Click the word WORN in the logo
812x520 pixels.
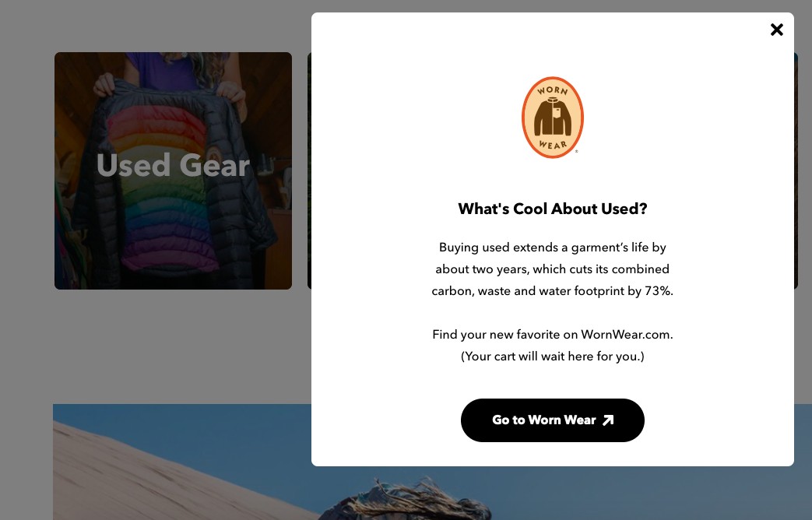tap(552, 90)
